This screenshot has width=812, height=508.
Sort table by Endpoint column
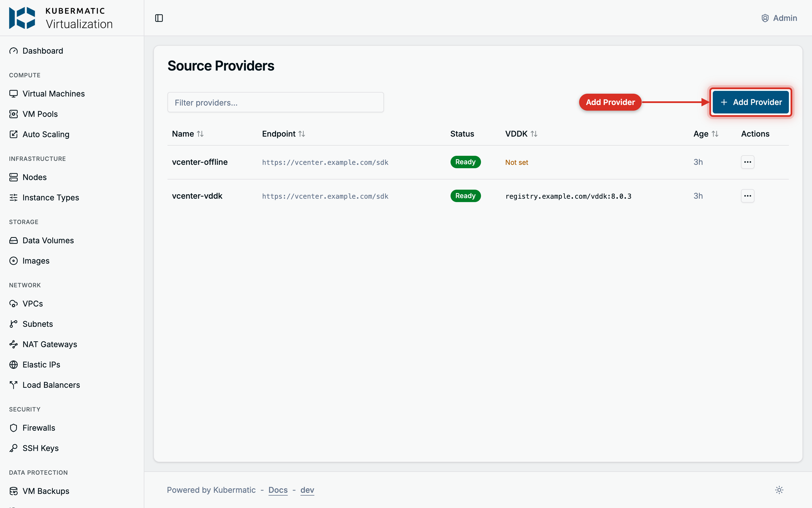pyautogui.click(x=284, y=134)
